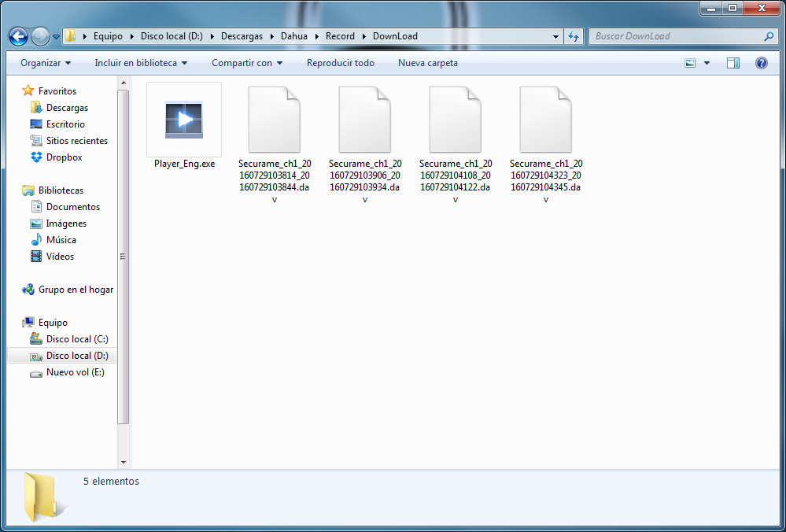Expand the arrow after Record in breadcrumb
Image resolution: width=786 pixels, height=532 pixels.
[363, 37]
